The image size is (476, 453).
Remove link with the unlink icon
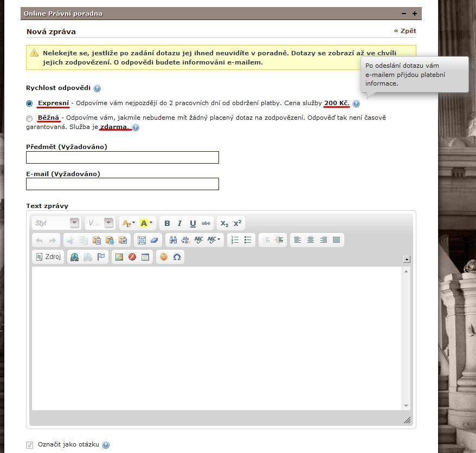(88, 257)
